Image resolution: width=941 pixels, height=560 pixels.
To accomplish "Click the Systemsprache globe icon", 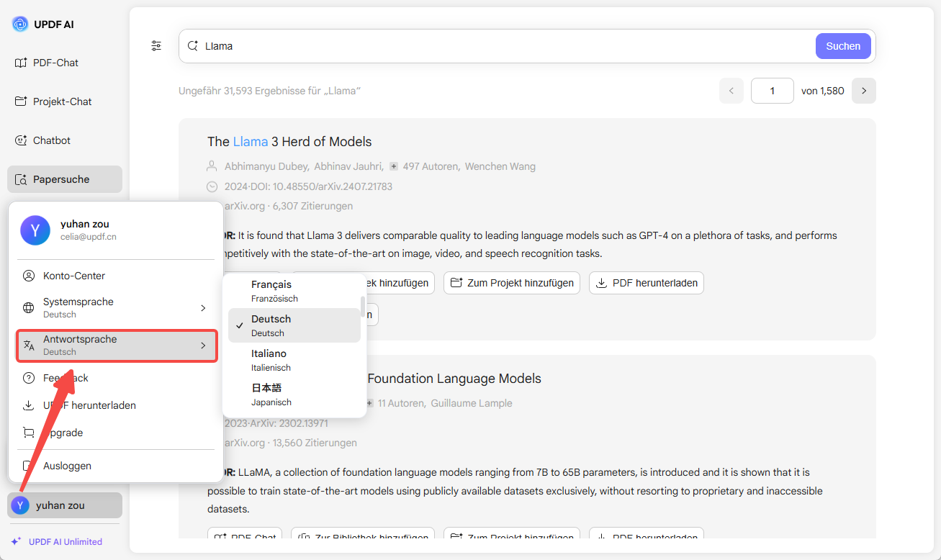I will click(x=29, y=308).
